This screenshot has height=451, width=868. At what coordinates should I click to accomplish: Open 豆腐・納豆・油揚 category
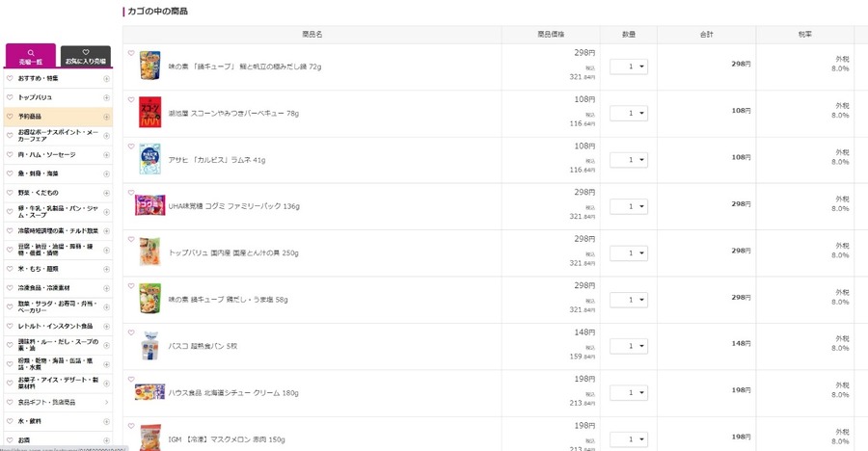point(55,250)
